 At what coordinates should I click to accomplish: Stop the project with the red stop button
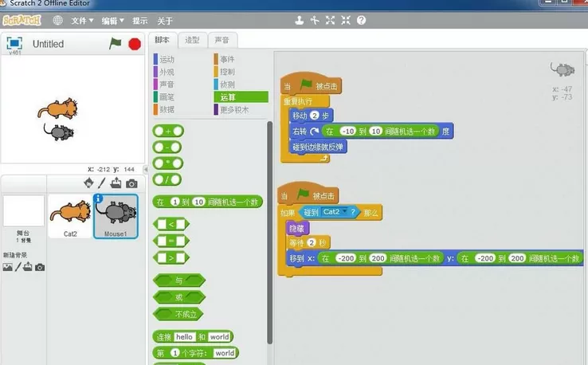[x=135, y=44]
